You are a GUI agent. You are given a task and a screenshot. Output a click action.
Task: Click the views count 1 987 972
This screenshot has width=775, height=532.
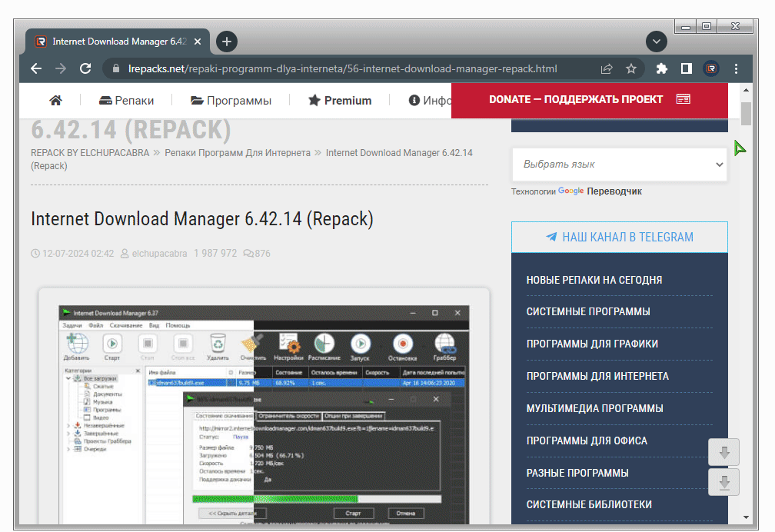click(215, 254)
